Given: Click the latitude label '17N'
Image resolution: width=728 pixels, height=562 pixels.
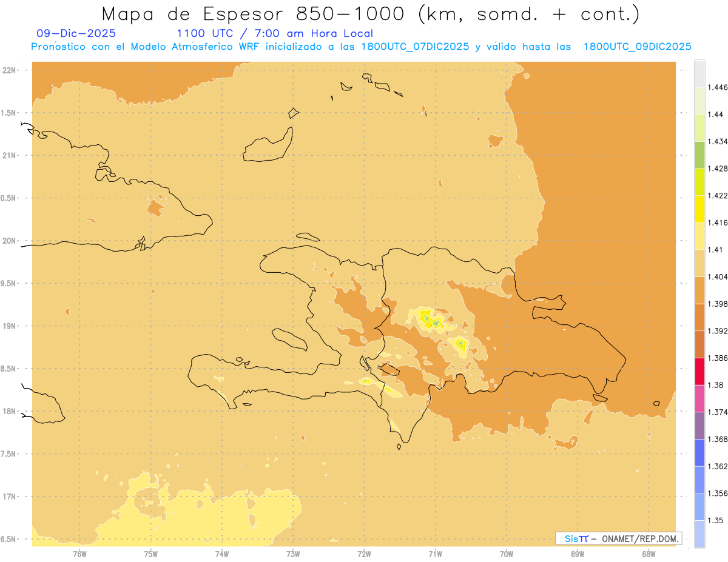Looking at the screenshot, I should click(9, 497).
